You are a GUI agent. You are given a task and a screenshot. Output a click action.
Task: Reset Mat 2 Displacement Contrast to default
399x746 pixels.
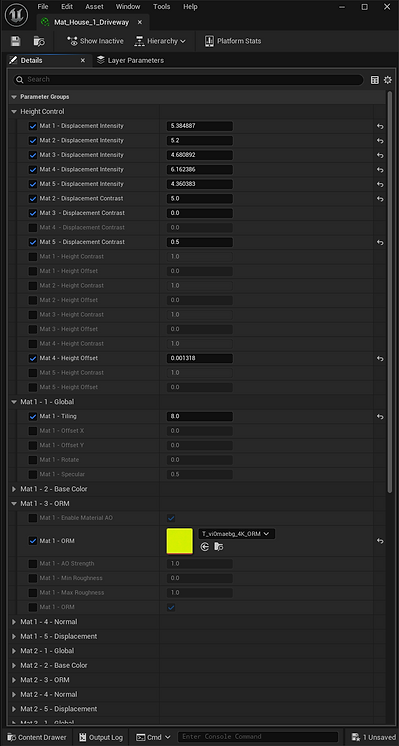380,199
